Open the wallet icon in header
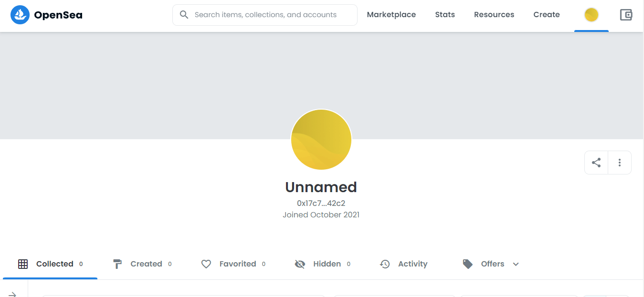Screen dimensions: 644x297 click(626, 15)
